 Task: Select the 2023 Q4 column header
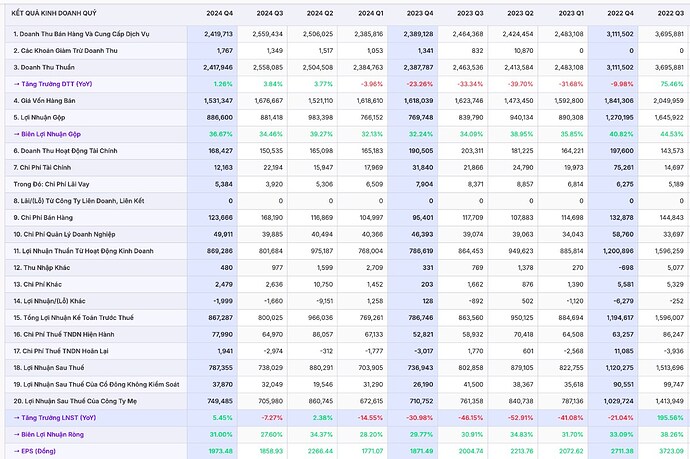[x=416, y=14]
